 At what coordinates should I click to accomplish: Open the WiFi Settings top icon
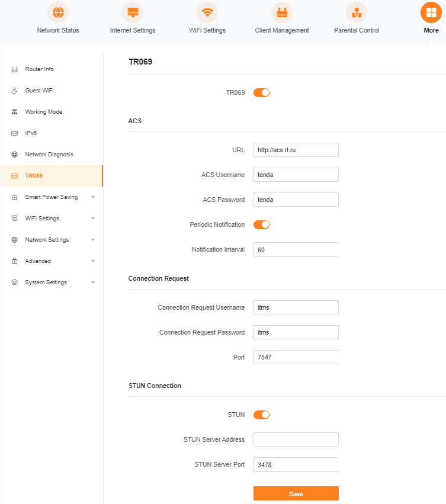tap(207, 12)
